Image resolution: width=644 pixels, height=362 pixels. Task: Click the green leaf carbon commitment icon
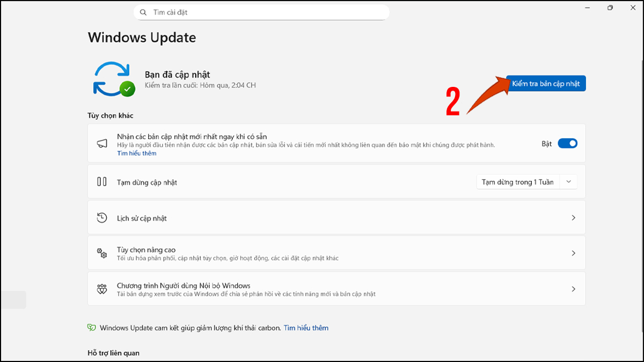coord(92,328)
